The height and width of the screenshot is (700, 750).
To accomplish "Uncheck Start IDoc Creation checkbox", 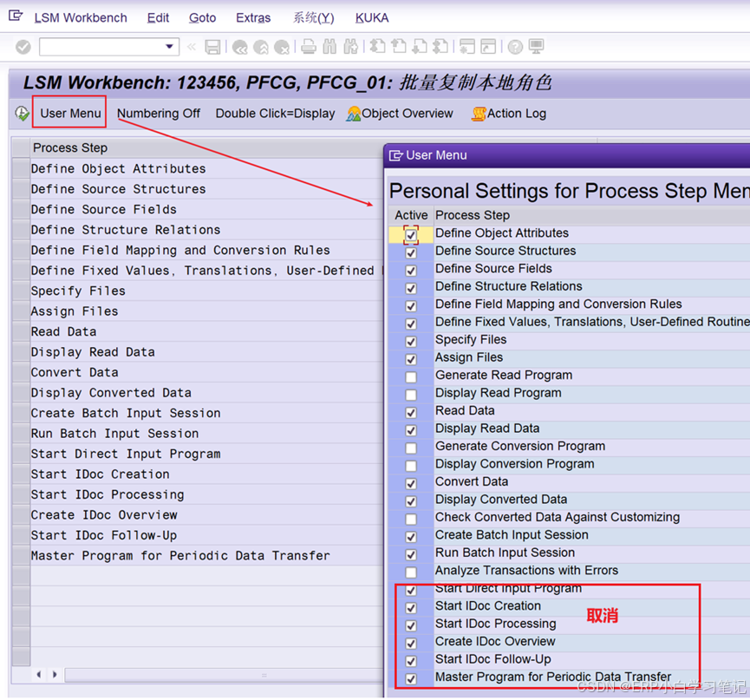I will (x=410, y=608).
